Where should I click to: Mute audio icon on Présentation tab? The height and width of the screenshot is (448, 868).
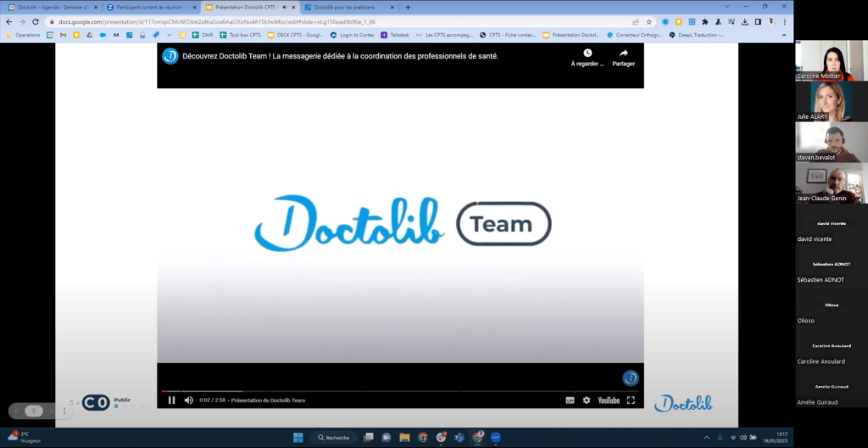tap(285, 7)
